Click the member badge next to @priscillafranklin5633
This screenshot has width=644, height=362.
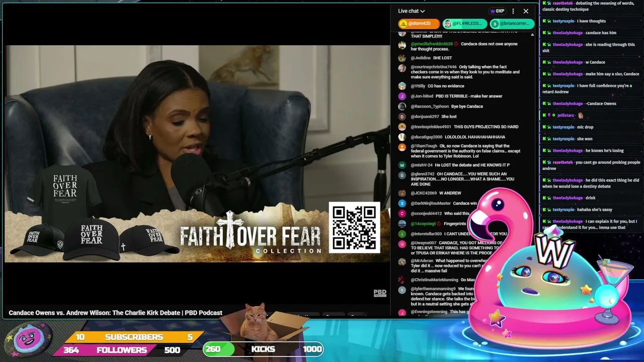456,44
